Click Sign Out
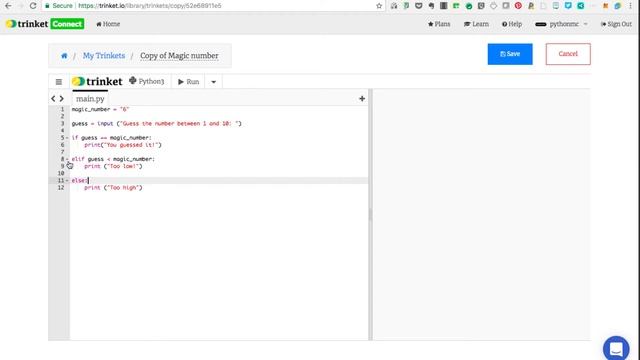This screenshot has width=640, height=360. [x=616, y=24]
